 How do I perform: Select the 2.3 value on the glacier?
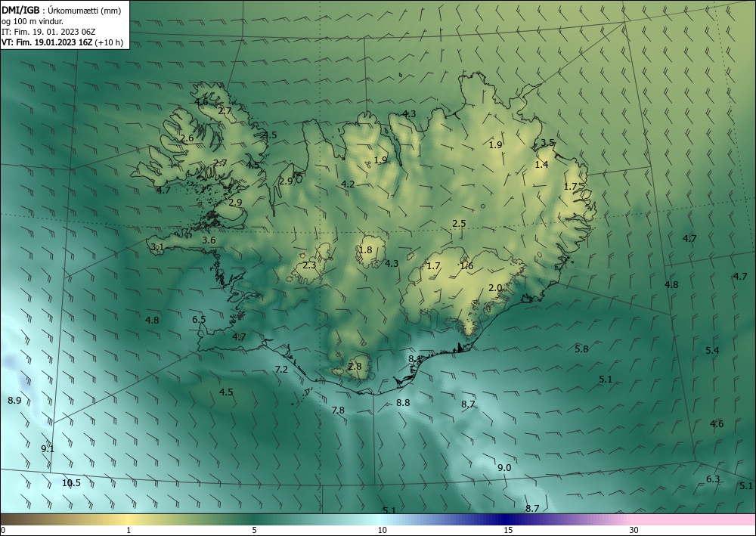[309, 265]
